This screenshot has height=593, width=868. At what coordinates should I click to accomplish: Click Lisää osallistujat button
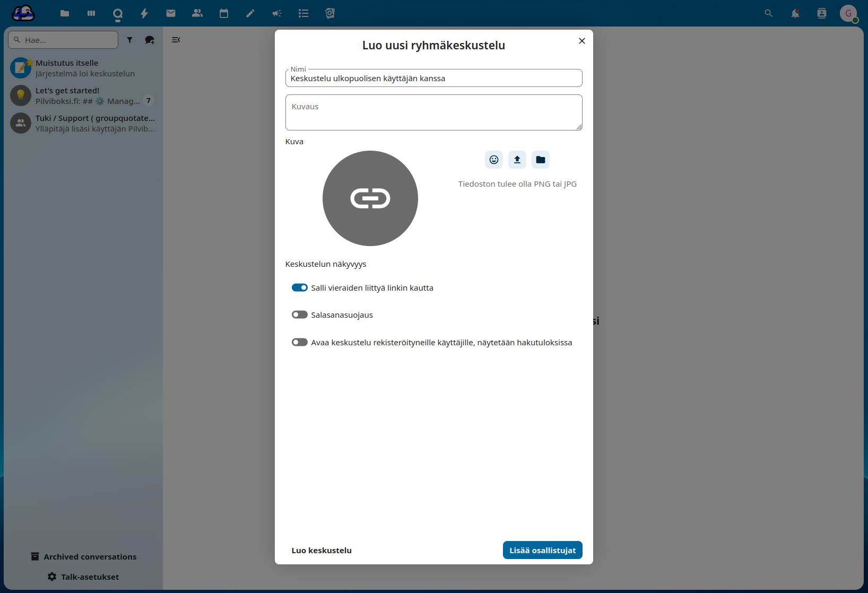543,550
